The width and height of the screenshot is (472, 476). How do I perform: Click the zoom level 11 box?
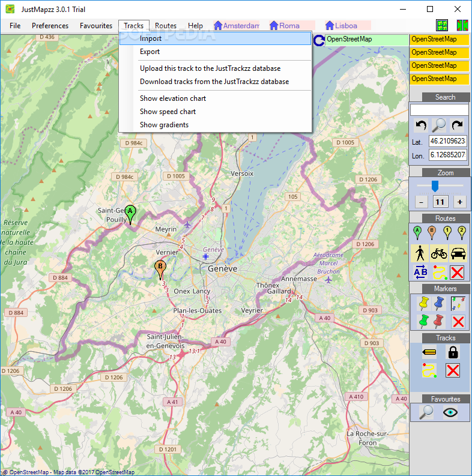tap(440, 202)
